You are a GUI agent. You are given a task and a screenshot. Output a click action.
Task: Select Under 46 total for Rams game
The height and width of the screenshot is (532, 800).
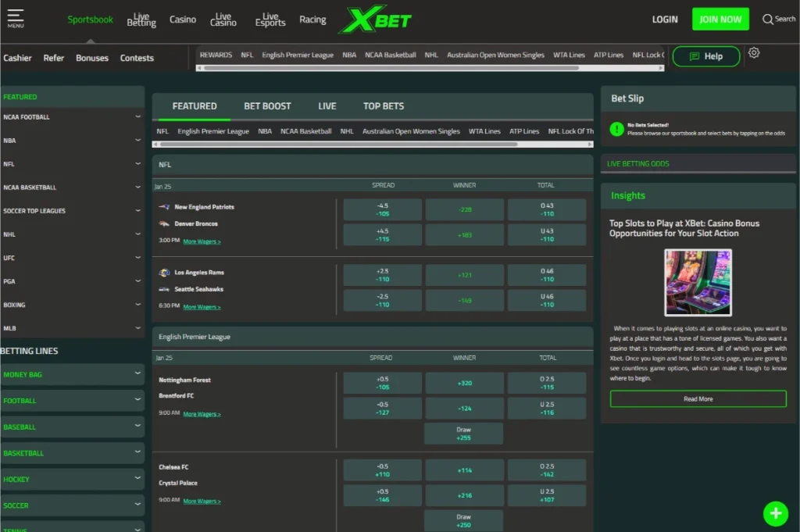547,301
